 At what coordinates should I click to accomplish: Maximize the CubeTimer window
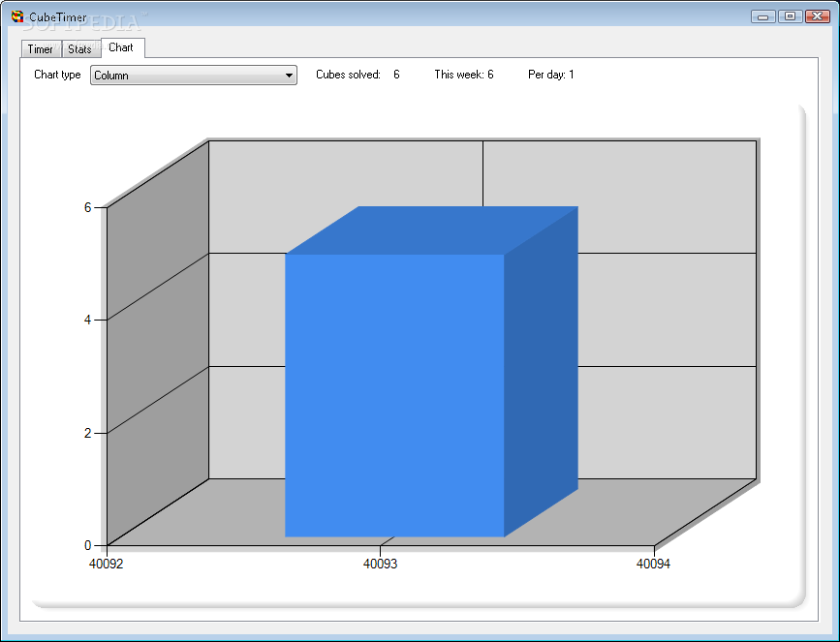pos(790,16)
